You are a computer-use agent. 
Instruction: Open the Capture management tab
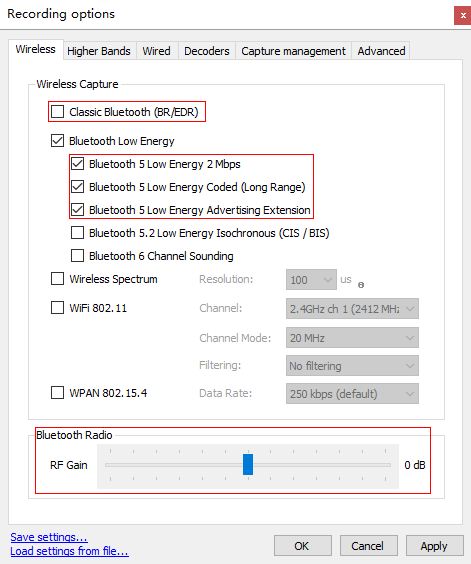[x=293, y=51]
